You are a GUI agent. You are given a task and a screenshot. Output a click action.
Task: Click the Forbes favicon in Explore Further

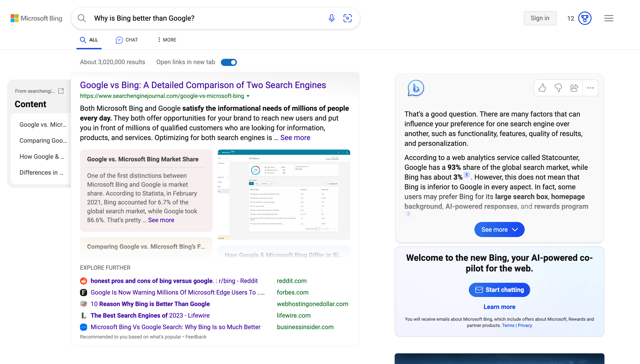pyautogui.click(x=84, y=293)
